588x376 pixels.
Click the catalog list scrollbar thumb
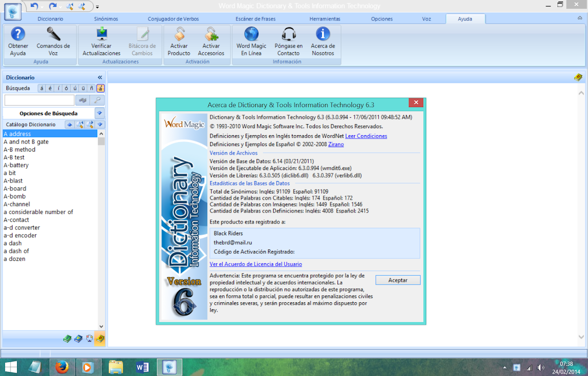click(x=101, y=141)
